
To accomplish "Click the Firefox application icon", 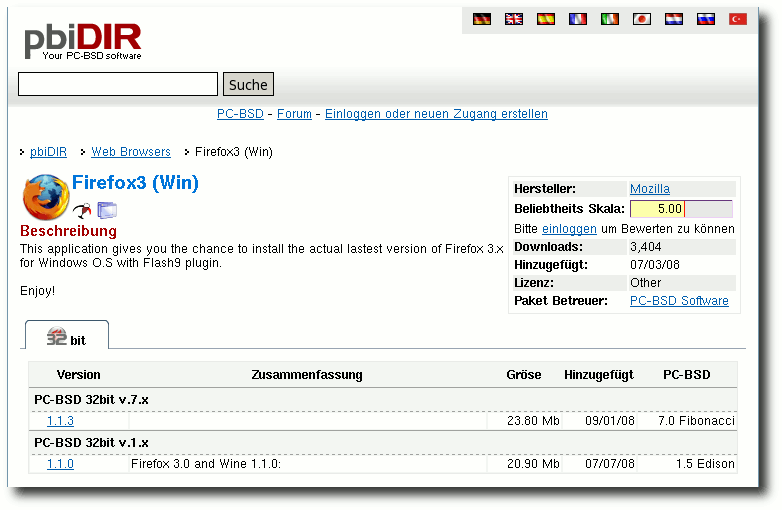I will pyautogui.click(x=45, y=197).
